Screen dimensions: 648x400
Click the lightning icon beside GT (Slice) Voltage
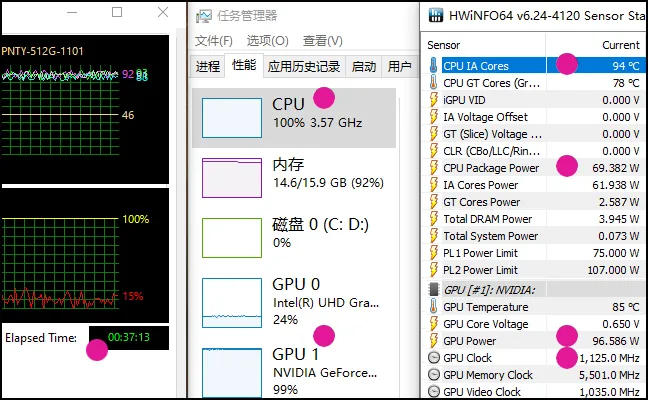[434, 134]
